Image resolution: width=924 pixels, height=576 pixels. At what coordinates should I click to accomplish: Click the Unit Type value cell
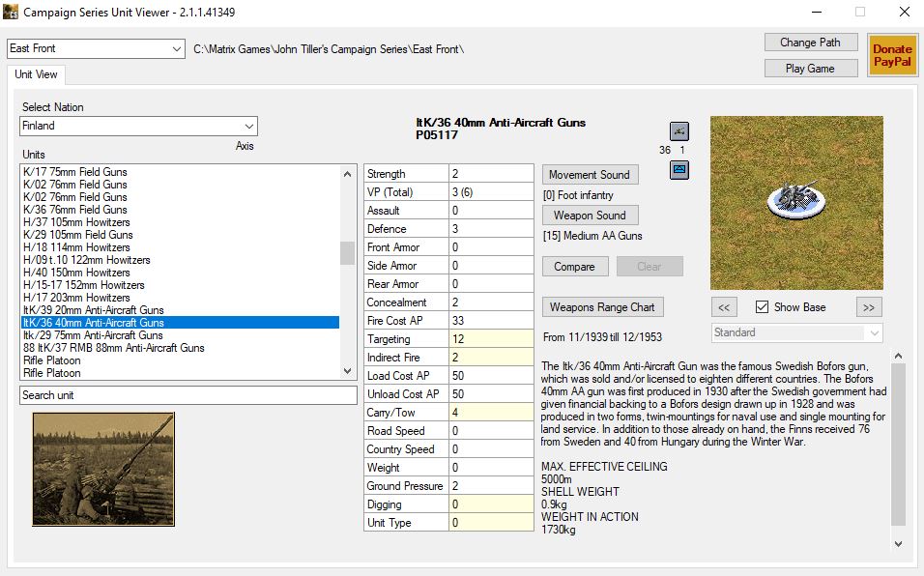pos(491,523)
